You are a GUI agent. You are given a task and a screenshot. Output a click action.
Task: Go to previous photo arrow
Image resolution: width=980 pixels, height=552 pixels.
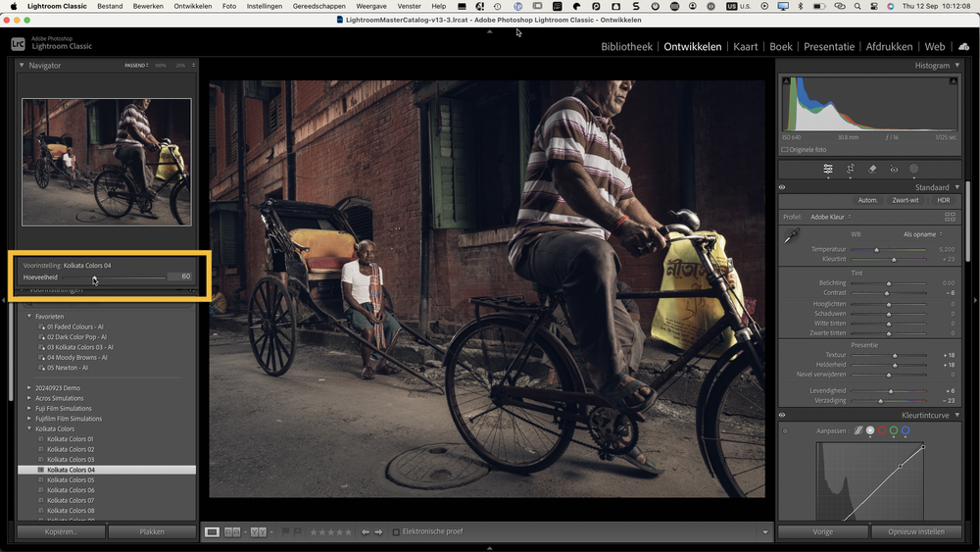(365, 532)
